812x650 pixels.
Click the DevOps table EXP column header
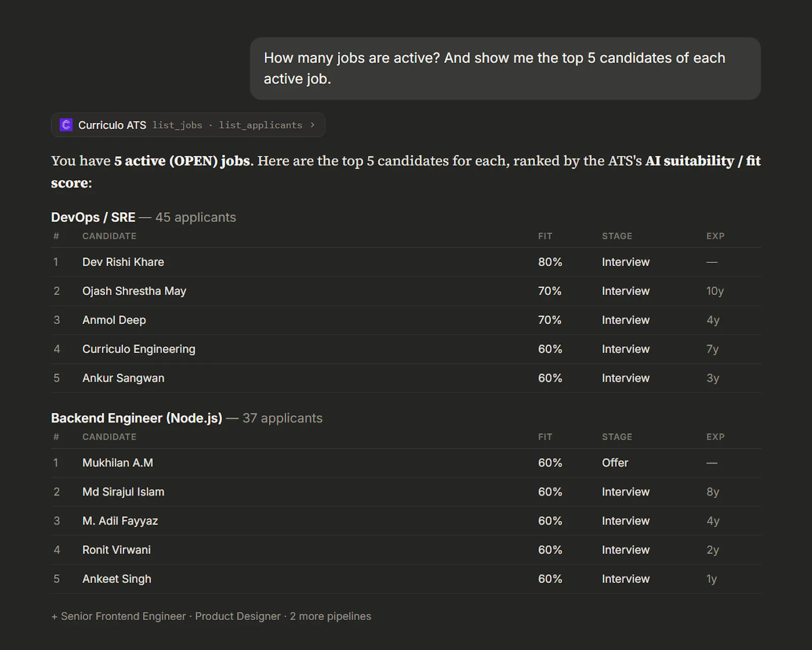click(716, 236)
